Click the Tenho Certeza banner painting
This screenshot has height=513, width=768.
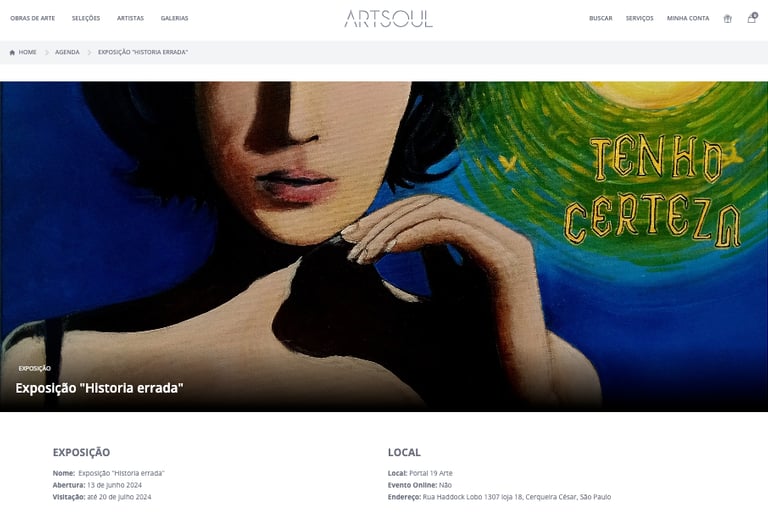point(384,246)
